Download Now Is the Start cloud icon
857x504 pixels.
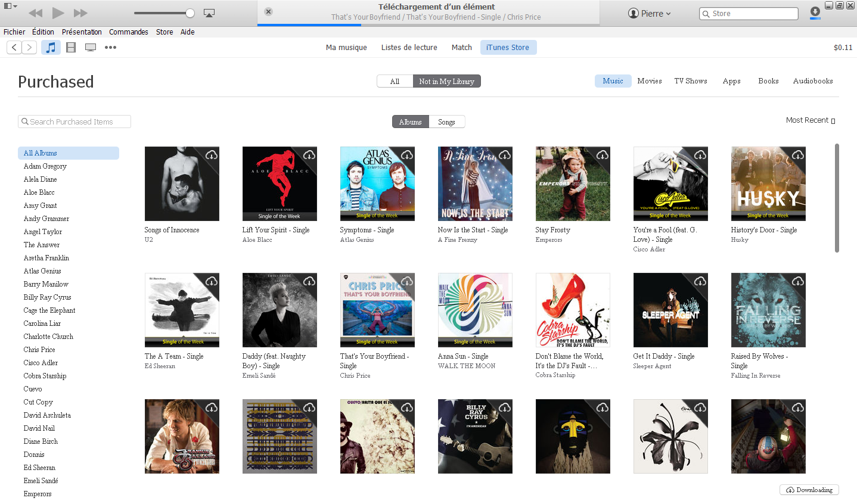coord(505,155)
